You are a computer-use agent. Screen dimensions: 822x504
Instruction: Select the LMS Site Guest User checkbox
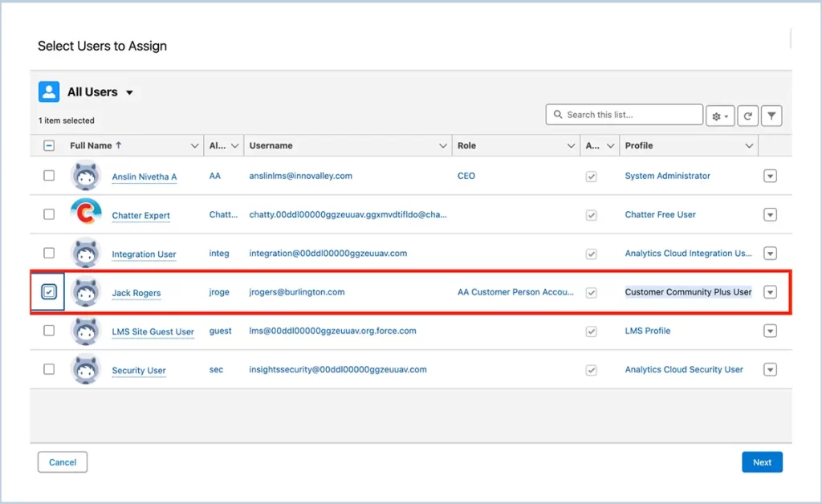(49, 331)
